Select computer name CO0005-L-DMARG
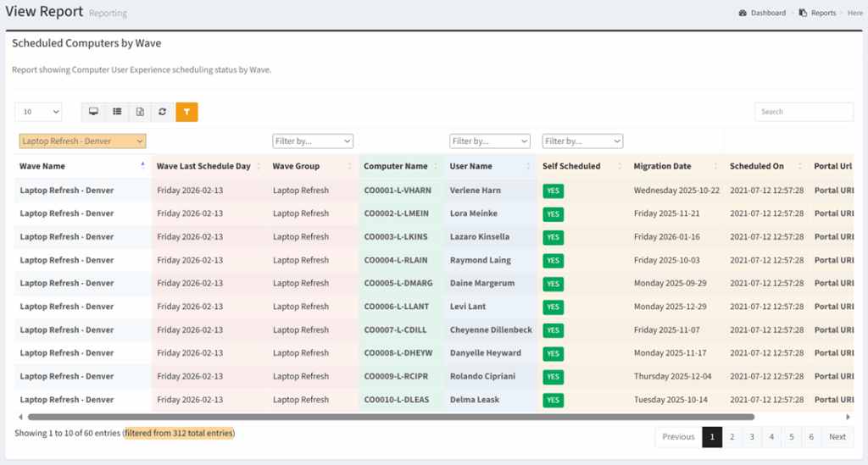Screen dimensions: 868x465 398,283
